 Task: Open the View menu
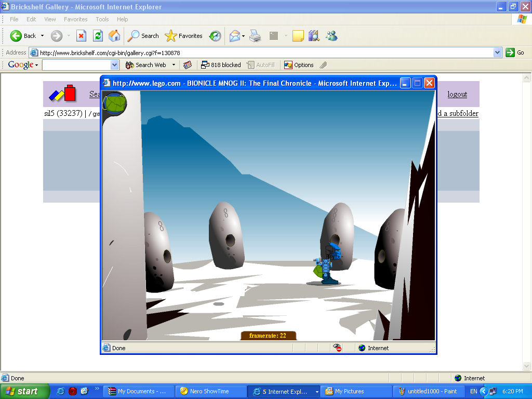pyautogui.click(x=50, y=19)
